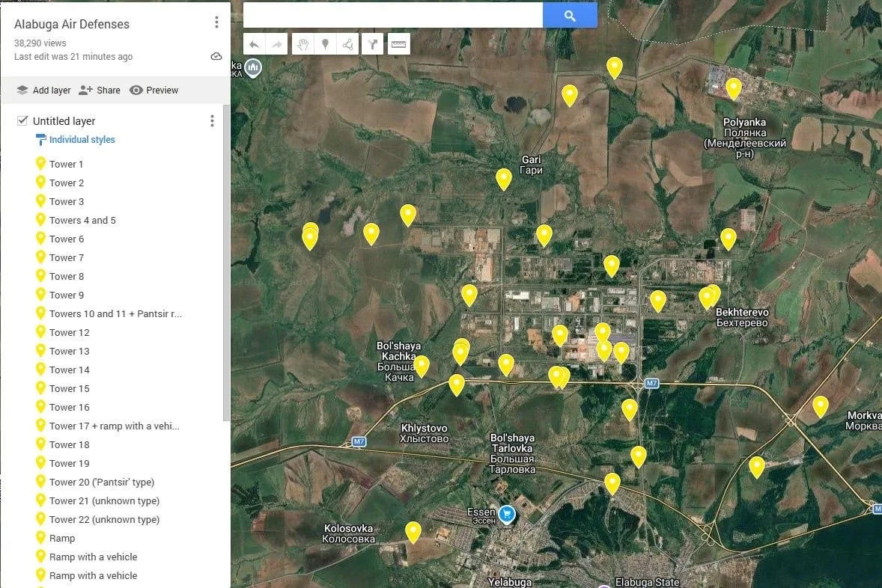Open map Preview
Image resolution: width=882 pixels, height=588 pixels.
coord(153,90)
